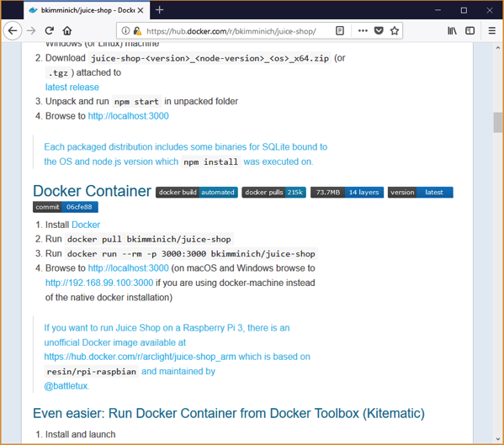Click the juice-shop zip filename code
This screenshot has width=504, height=445.
210,58
